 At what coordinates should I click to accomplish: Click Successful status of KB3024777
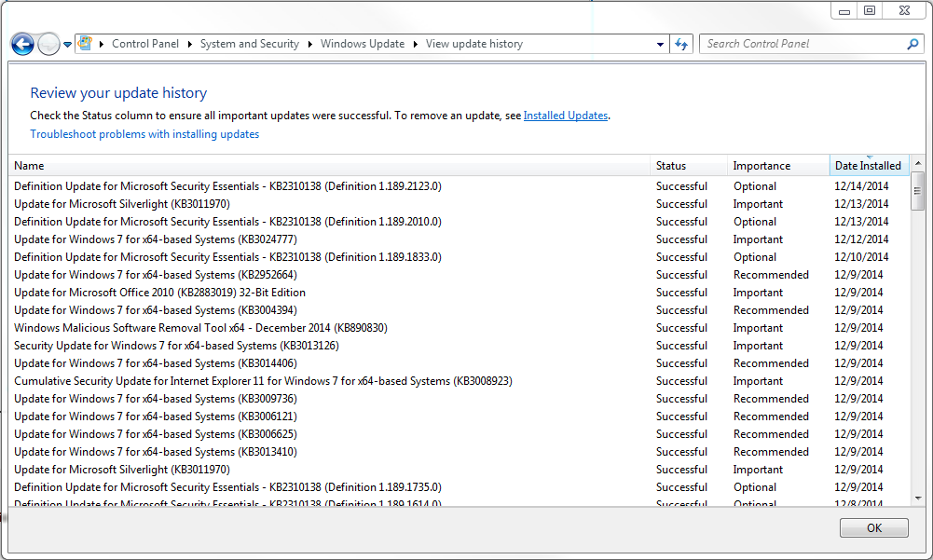(x=681, y=239)
